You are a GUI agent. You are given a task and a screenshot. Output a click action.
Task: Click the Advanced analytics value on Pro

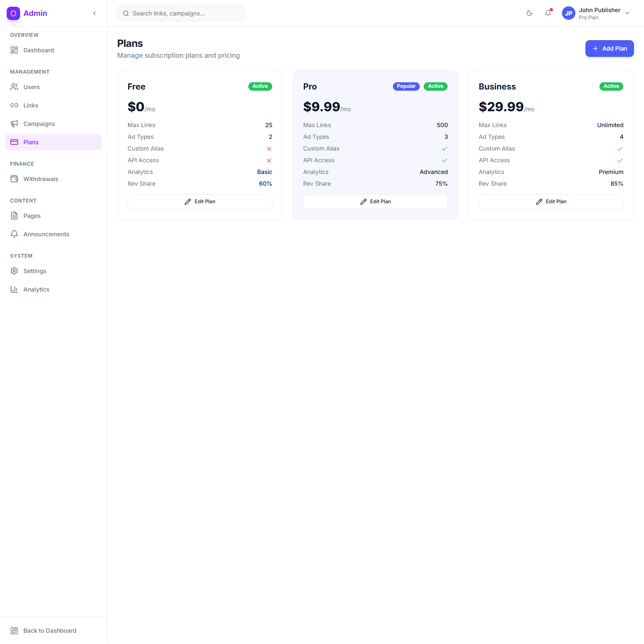(434, 172)
